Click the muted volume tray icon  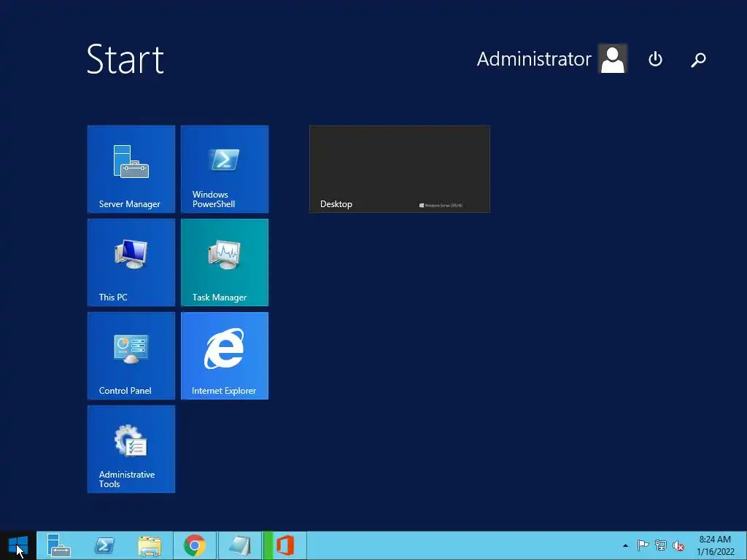click(x=678, y=545)
